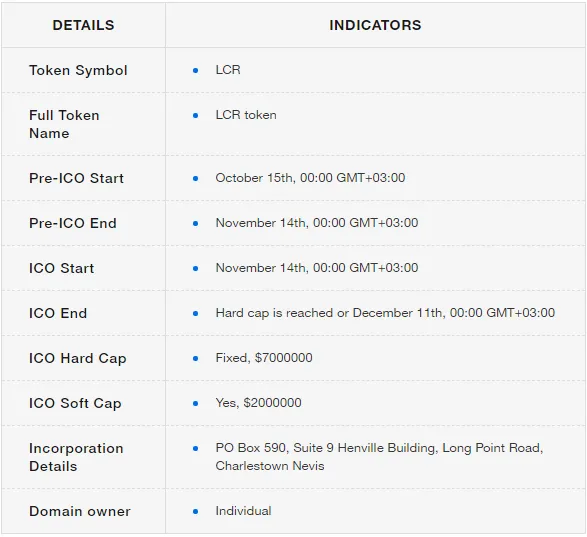Viewport: 587px width, 537px height.
Task: Select the October 15th start date text
Action: click(310, 178)
